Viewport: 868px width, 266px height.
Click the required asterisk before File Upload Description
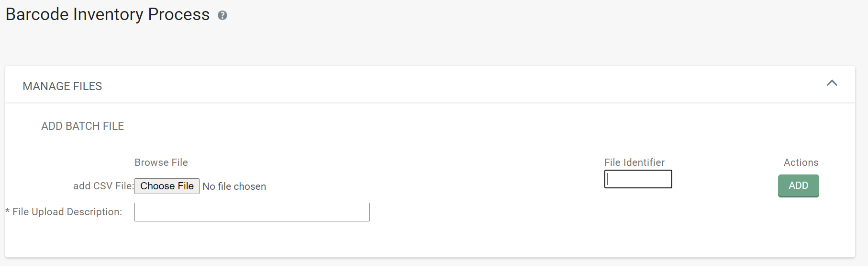tap(8, 211)
